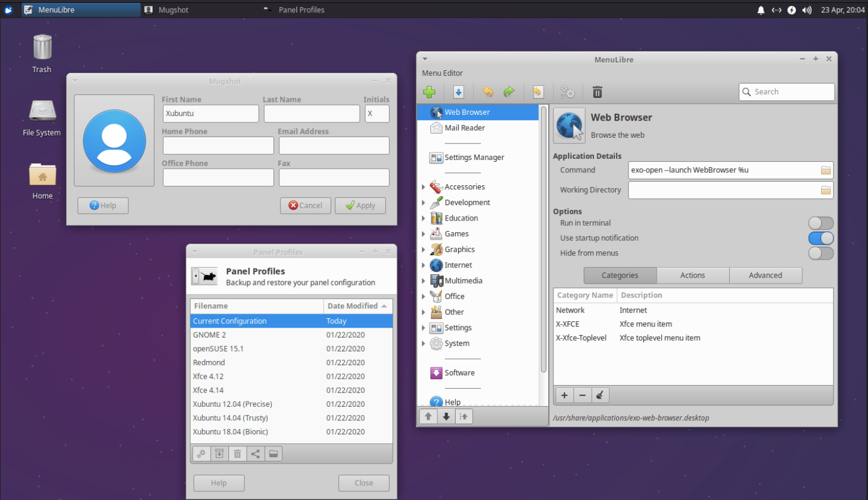Switch to the Advanced tab
868x500 pixels.
[x=766, y=275]
